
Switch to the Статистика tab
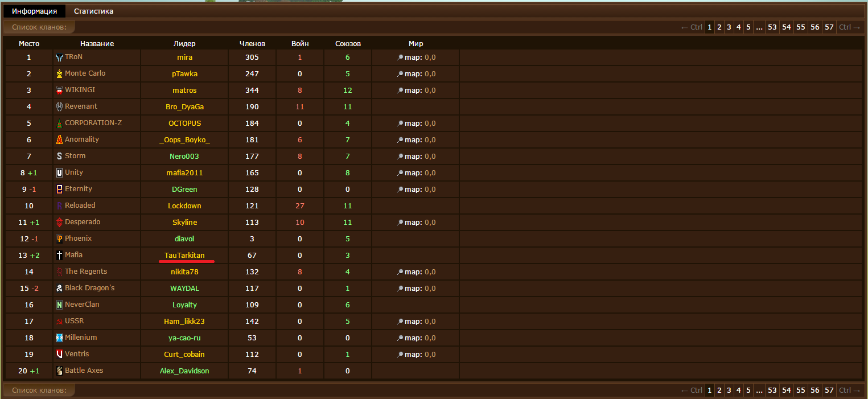93,11
